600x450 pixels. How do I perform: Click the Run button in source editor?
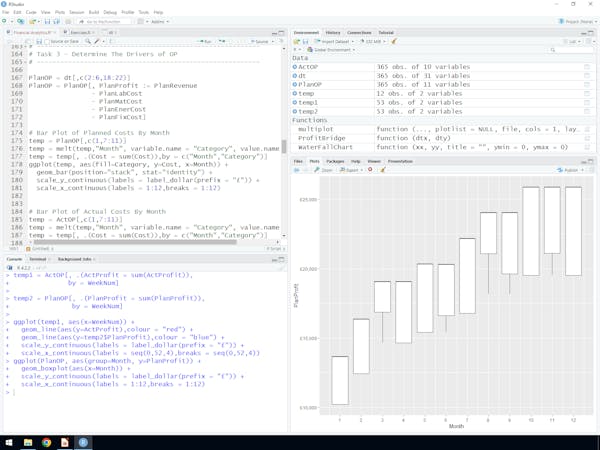[x=205, y=41]
